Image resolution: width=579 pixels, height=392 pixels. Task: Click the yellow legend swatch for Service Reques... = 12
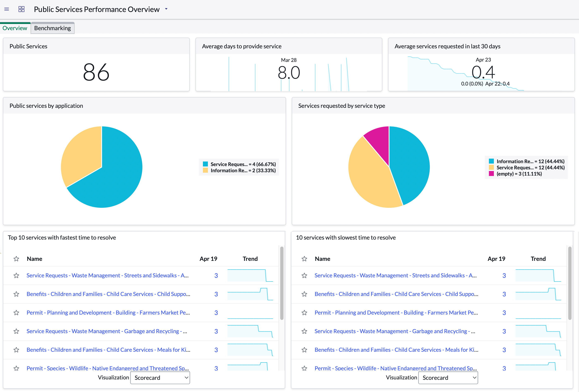coord(491,167)
